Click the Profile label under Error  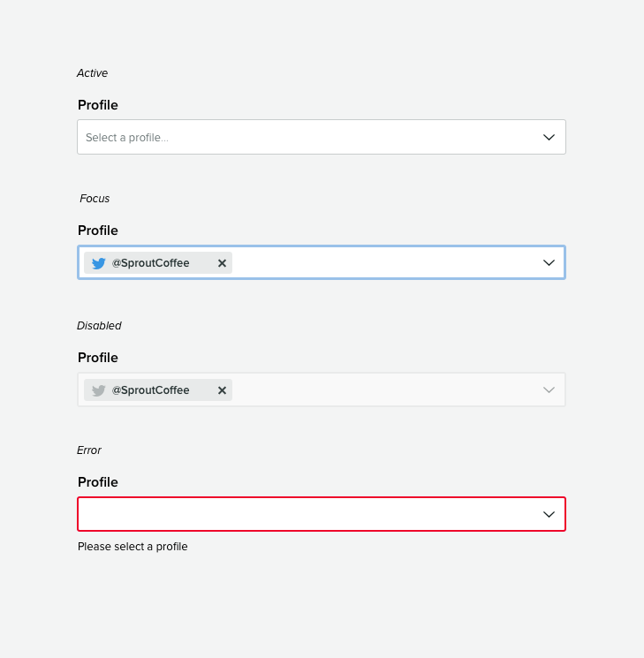pos(98,482)
